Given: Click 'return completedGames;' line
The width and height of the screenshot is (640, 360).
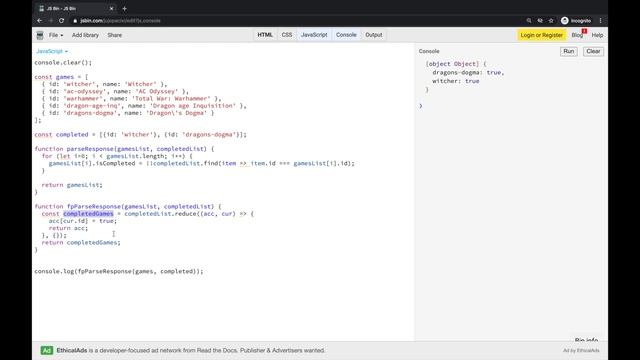Looking at the screenshot, I should tap(81, 242).
